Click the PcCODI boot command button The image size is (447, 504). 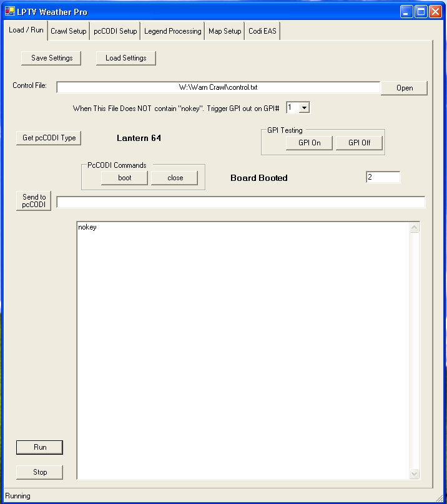coord(124,178)
